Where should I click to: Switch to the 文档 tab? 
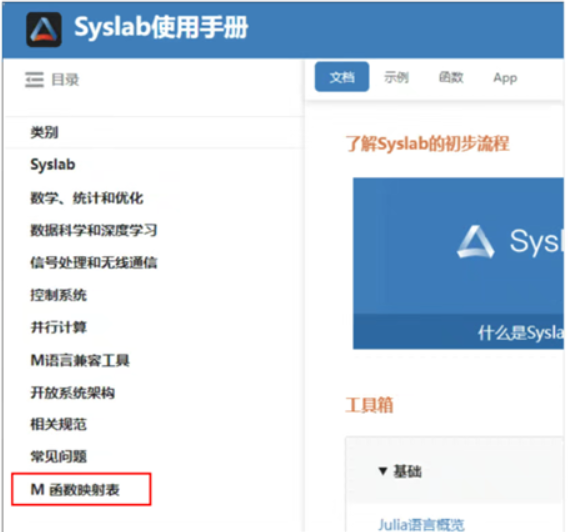(x=342, y=77)
